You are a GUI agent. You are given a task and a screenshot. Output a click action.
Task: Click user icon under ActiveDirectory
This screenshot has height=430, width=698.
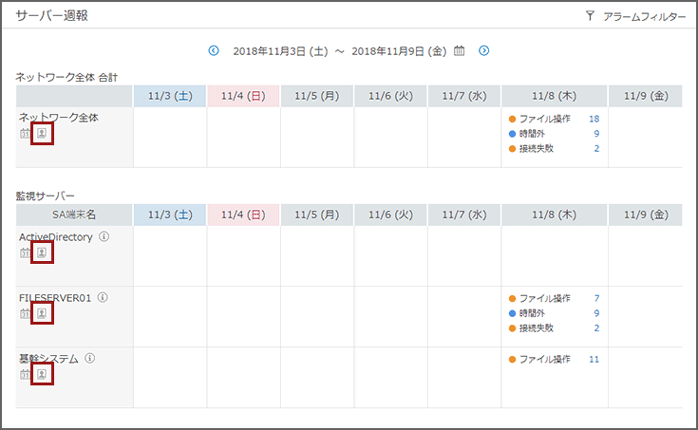pos(42,253)
